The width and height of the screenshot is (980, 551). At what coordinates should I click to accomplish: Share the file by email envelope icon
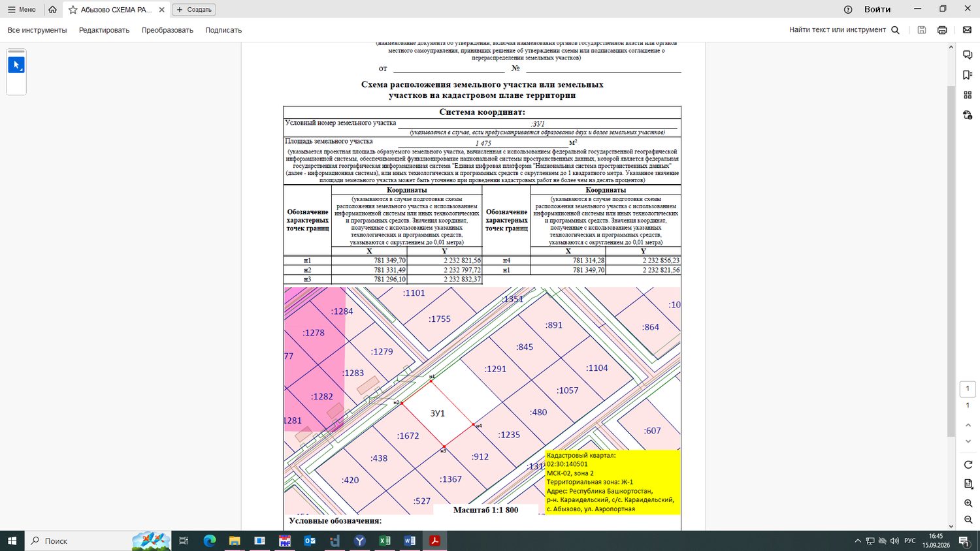pyautogui.click(x=967, y=30)
